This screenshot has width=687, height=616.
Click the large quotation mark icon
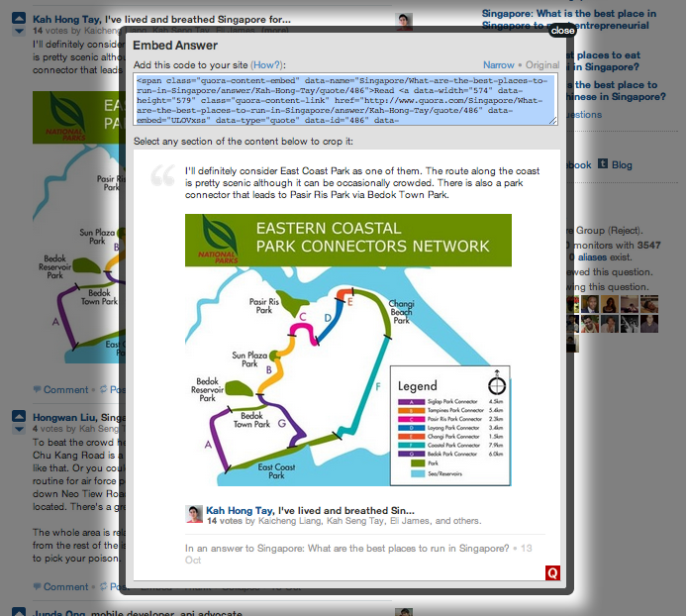click(x=161, y=177)
